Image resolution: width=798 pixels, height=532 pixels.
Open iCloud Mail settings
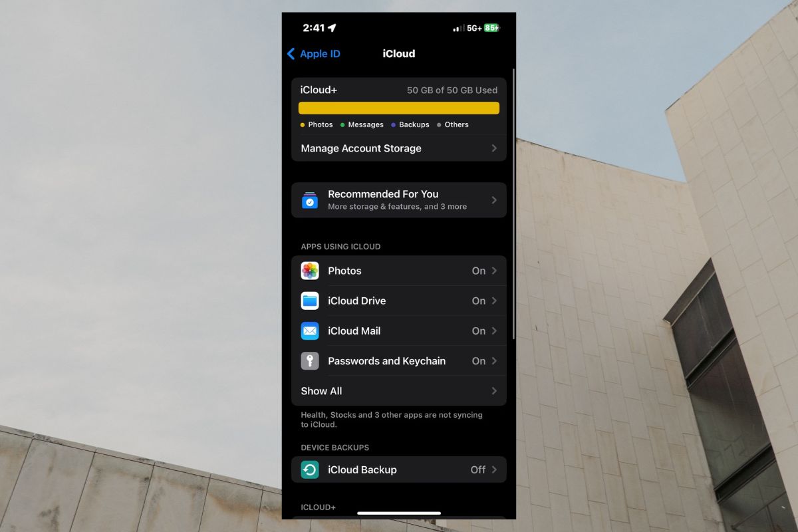coord(399,331)
